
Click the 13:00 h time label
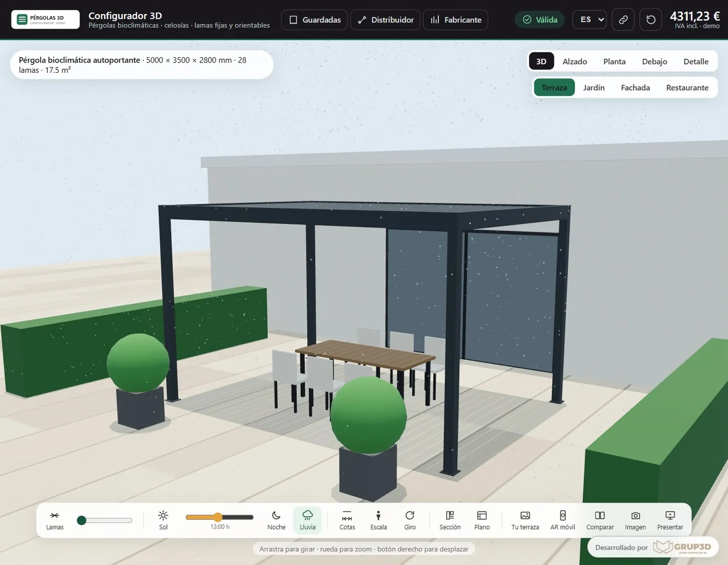coord(220,527)
